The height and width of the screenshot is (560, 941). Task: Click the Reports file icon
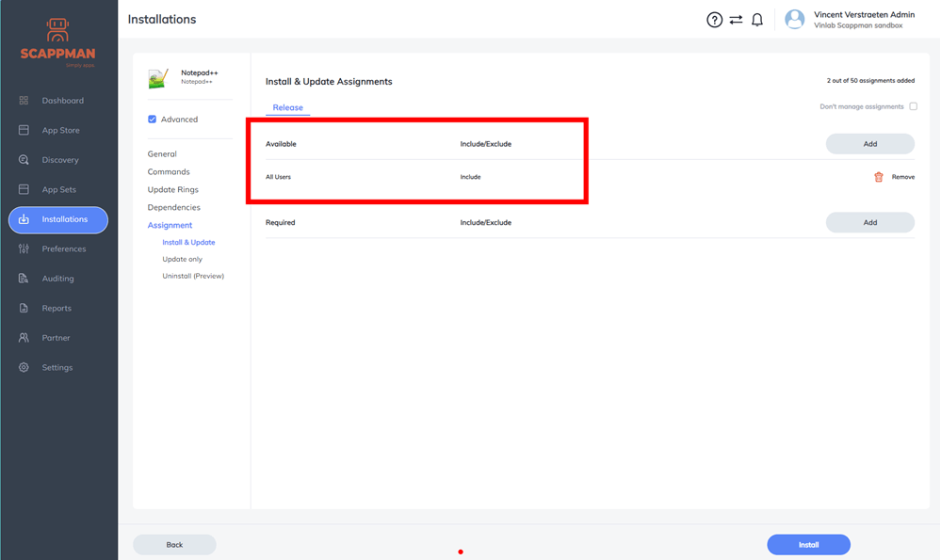tap(24, 308)
